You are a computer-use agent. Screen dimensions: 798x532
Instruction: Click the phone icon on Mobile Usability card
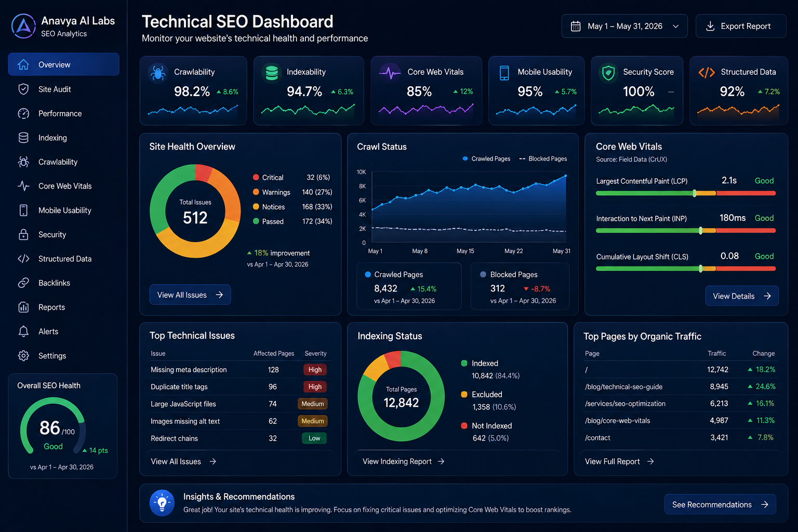tap(504, 73)
